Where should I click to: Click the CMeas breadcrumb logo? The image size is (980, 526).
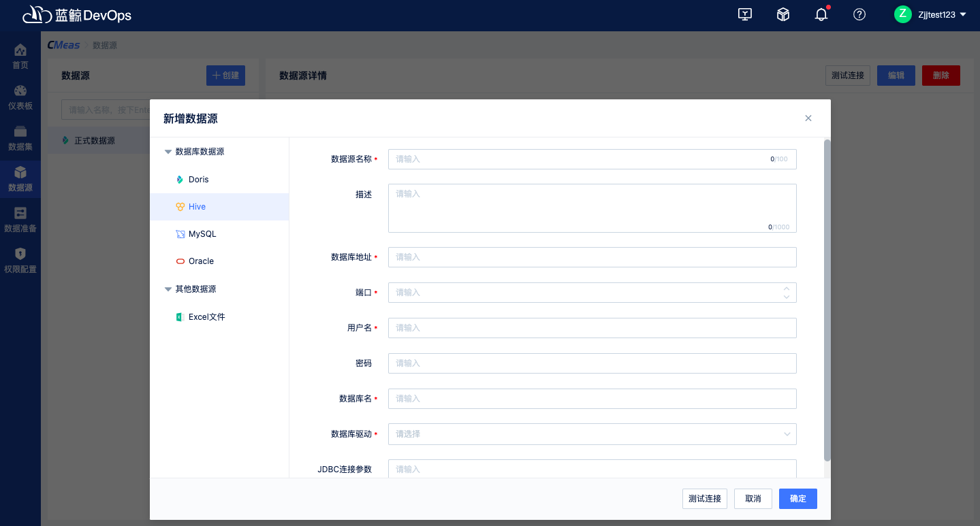(63, 46)
